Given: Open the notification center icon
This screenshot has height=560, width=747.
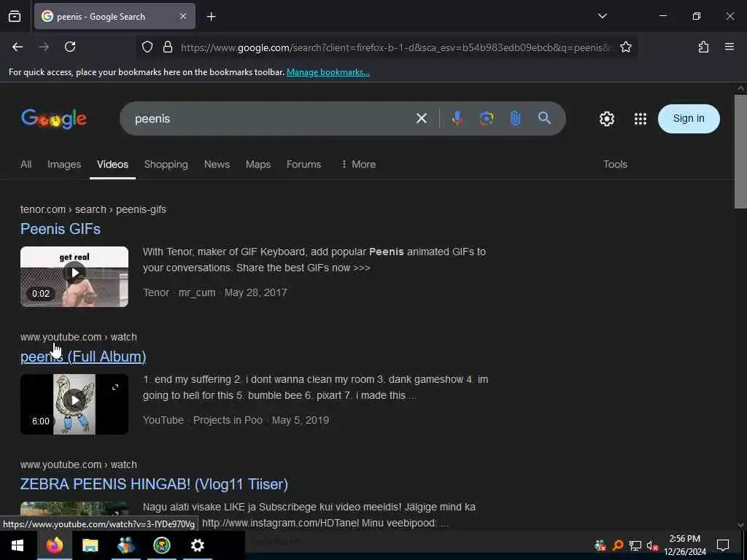Looking at the screenshot, I should tap(723, 545).
